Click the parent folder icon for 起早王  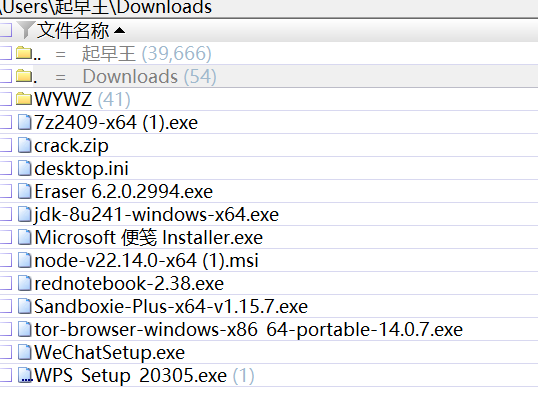(24, 53)
